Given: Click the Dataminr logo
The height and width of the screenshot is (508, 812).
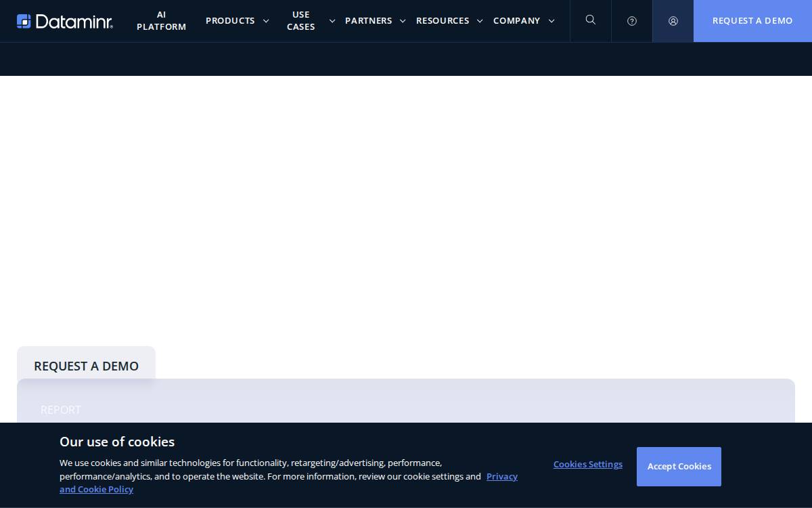Looking at the screenshot, I should tap(65, 21).
